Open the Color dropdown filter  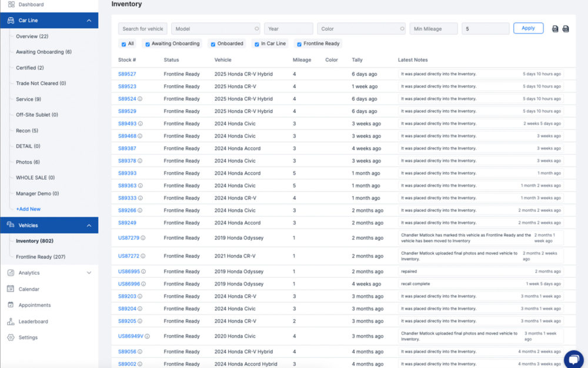[362, 28]
